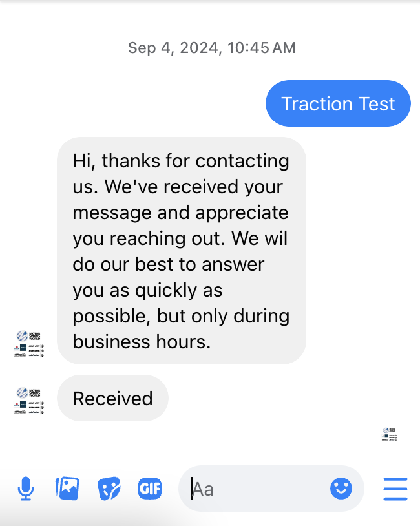Click the "do our best to answer" line
Viewport: 420px width, 526px height.
pos(169,264)
